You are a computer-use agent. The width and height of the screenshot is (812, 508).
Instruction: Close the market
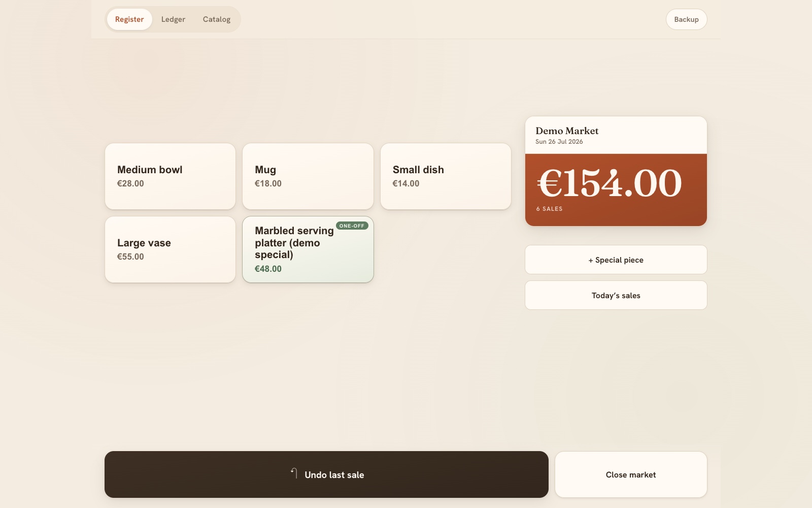(x=631, y=474)
